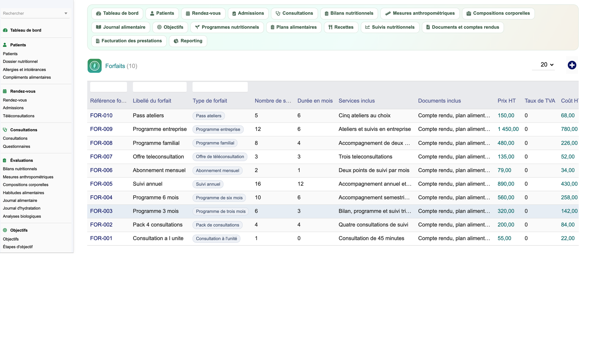Open Dossier nutritionnel in sidebar

[20, 61]
